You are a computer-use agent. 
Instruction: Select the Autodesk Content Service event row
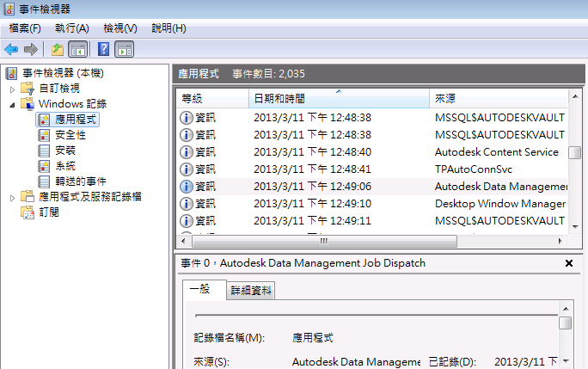coord(372,152)
